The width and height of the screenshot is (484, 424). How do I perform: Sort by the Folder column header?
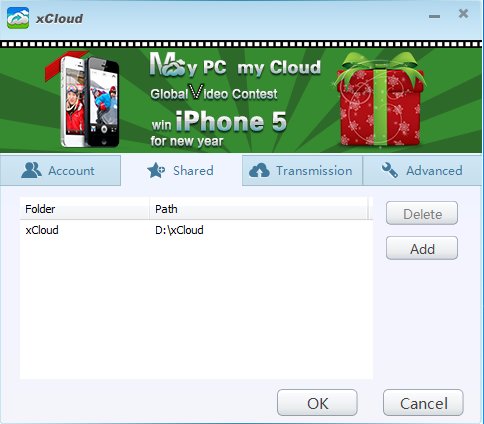[x=85, y=209]
